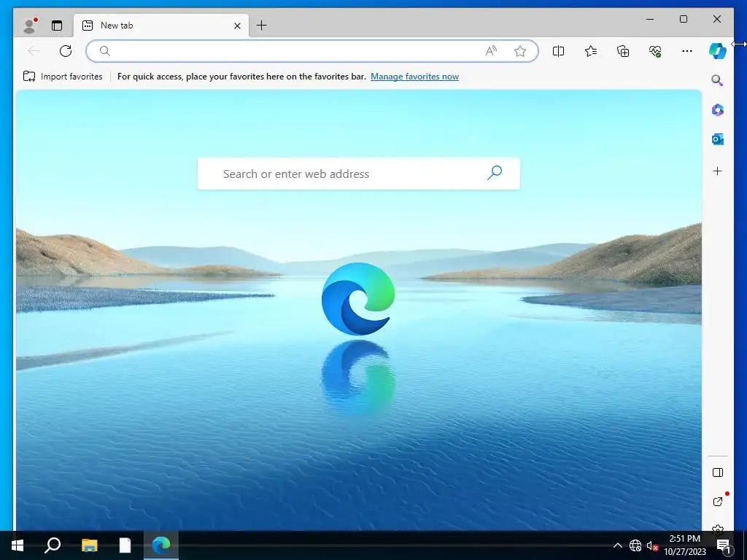The width and height of the screenshot is (747, 560).
Task: Open Settings and more ellipsis menu
Action: coord(687,51)
